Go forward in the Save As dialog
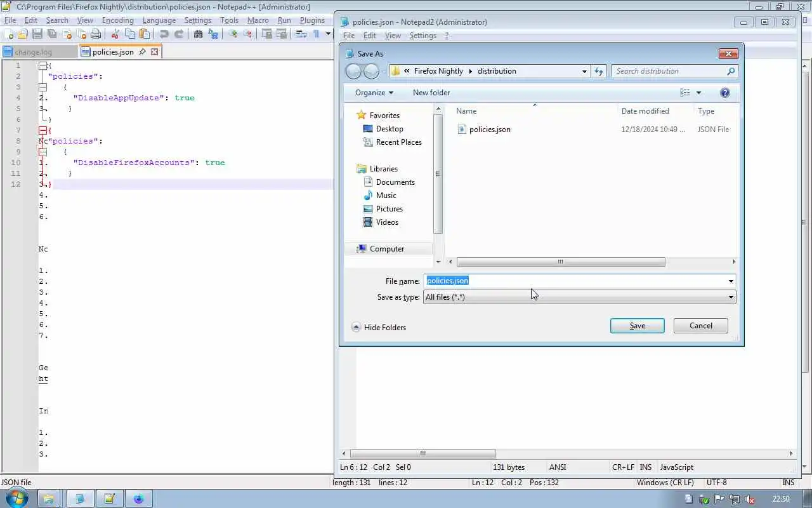Screen dimensions: 812x508 coord(371,71)
